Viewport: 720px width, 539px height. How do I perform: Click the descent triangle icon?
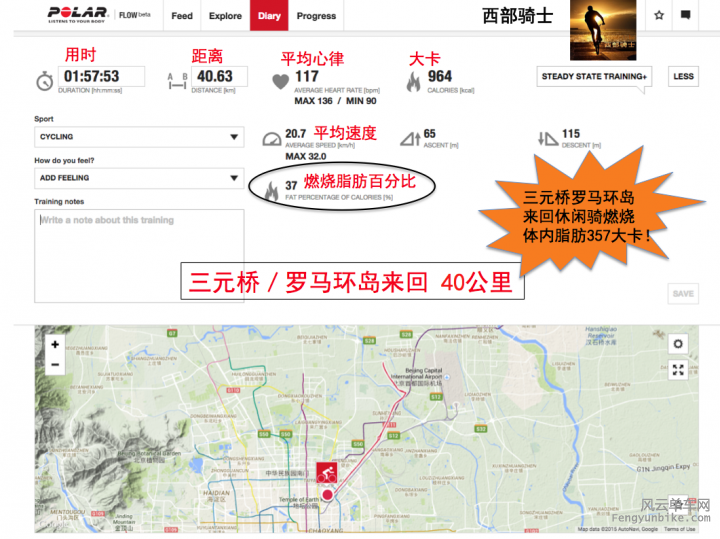coord(548,138)
